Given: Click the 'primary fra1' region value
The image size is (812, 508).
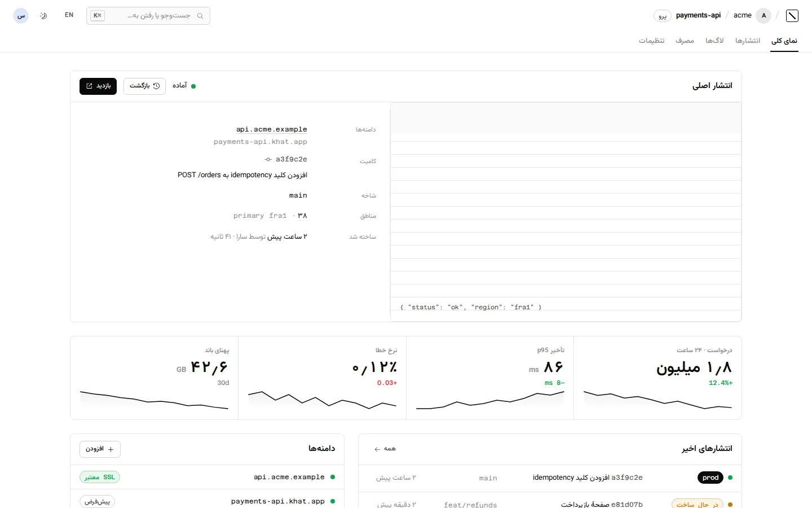Looking at the screenshot, I should point(260,216).
